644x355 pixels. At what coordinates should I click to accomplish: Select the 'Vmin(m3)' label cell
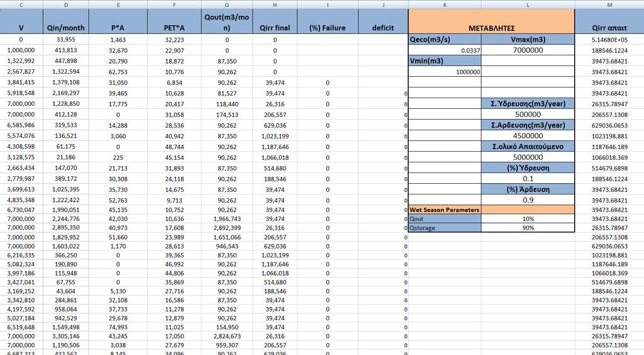[445, 61]
